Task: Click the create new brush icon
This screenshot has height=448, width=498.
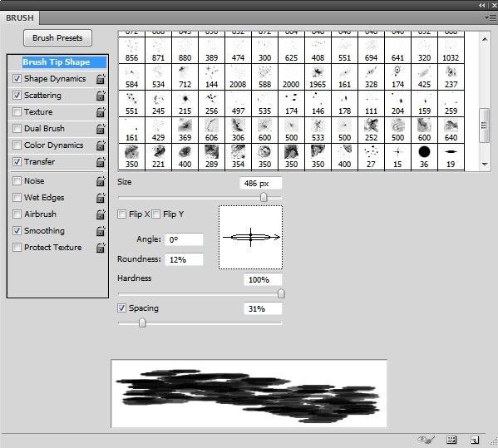Action: click(475, 440)
